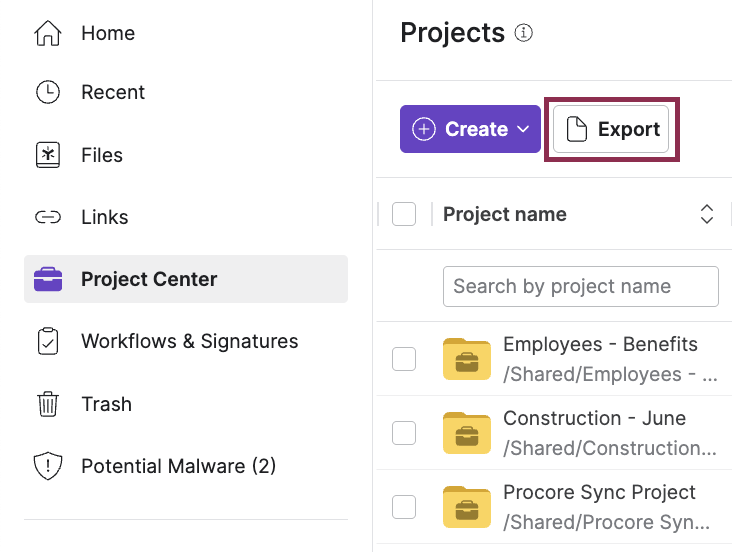Viewport: 732px width, 552px height.
Task: Check the Construction - June row checkbox
Action: pos(404,433)
